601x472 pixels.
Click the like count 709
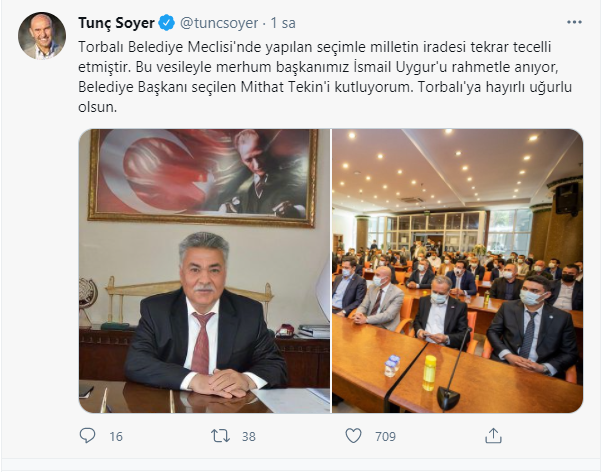tap(385, 436)
